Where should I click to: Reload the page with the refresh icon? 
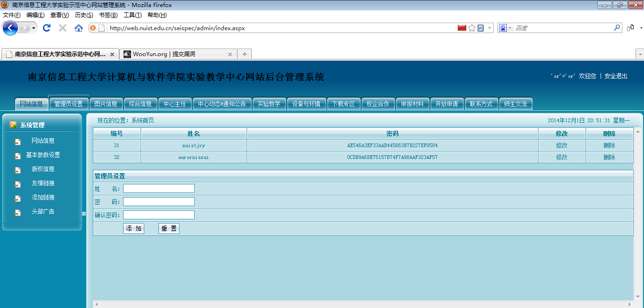coord(46,28)
